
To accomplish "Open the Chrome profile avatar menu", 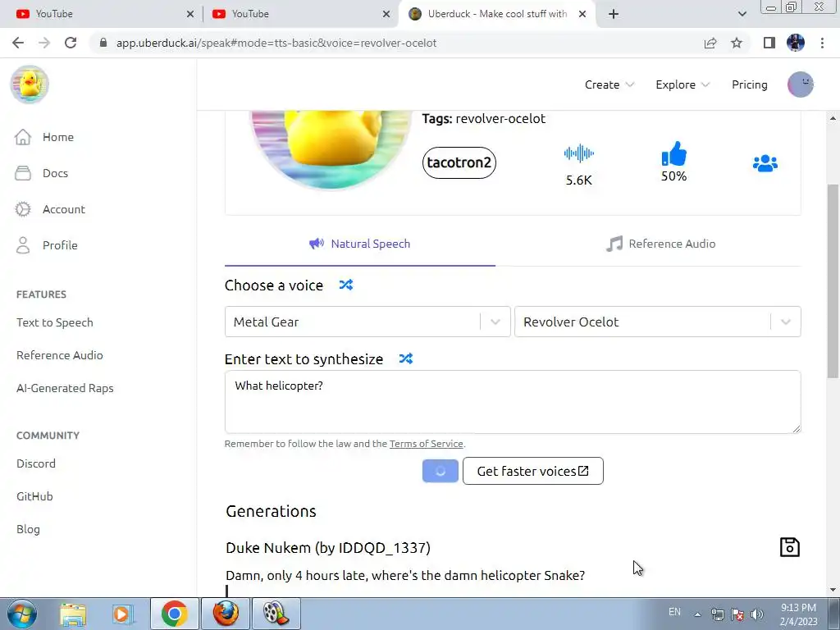I will [x=796, y=43].
